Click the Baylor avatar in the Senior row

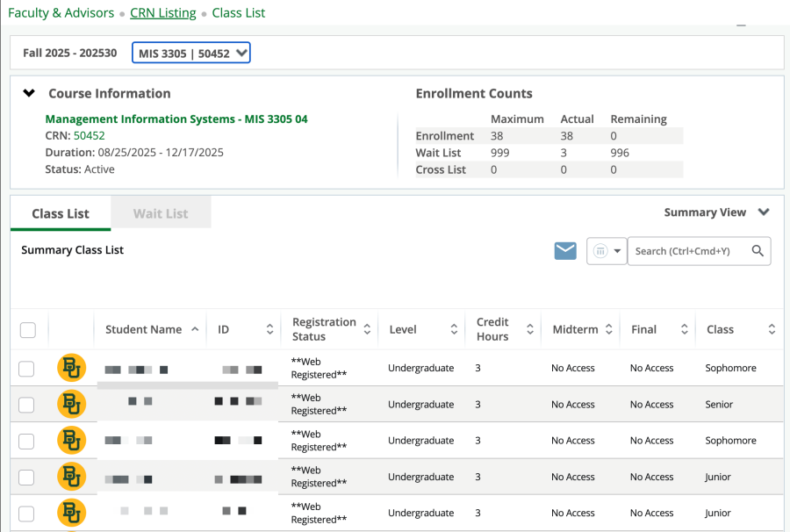[72, 404]
